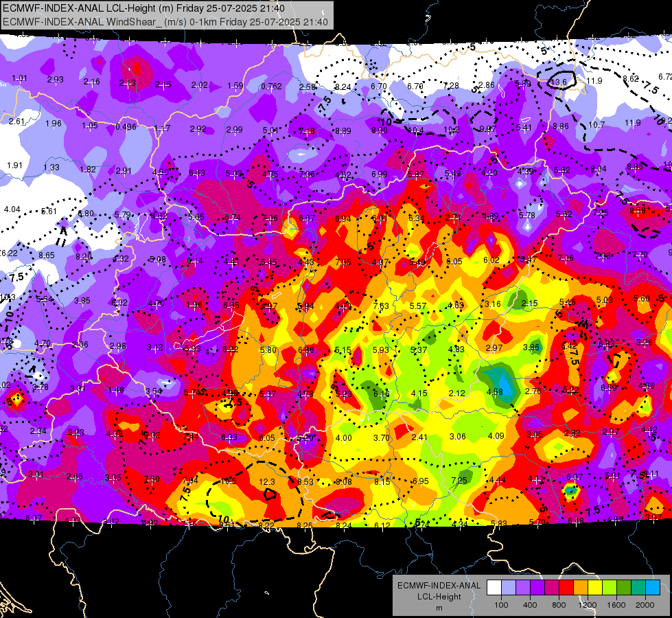
Task: Click the '2000' tick label in the legend
Action: point(645,605)
